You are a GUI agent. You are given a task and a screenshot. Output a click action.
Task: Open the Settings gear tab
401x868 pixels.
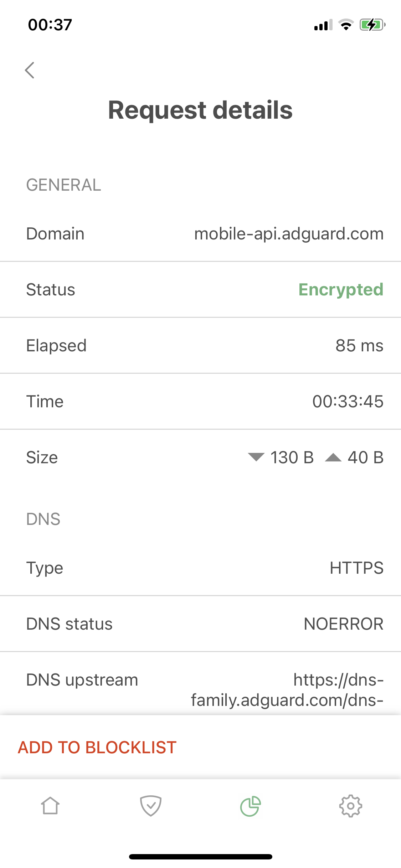click(351, 806)
